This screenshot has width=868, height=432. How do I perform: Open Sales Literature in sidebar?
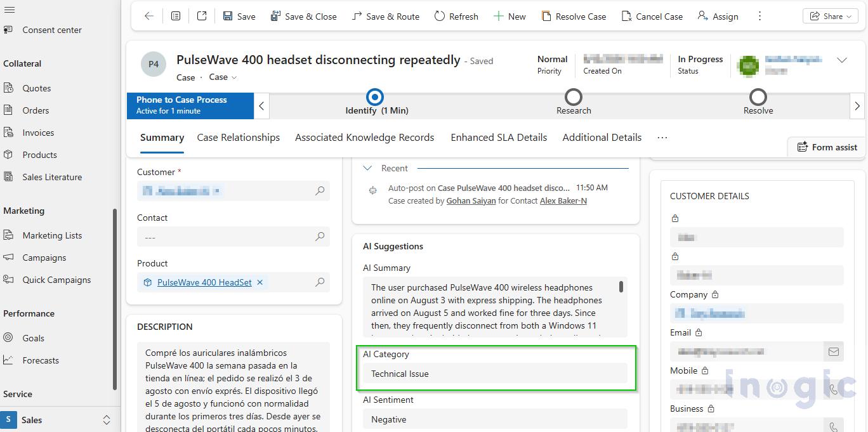[x=52, y=177]
